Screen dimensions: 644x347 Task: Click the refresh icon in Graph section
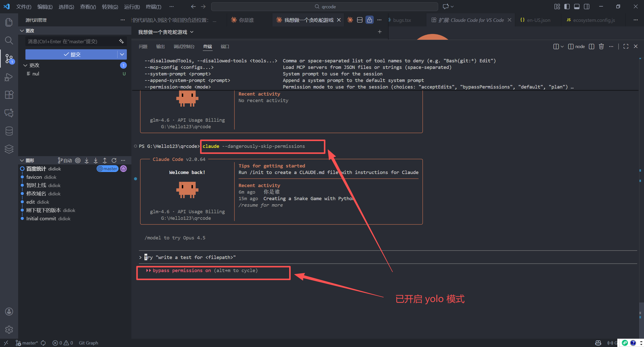[x=114, y=160]
